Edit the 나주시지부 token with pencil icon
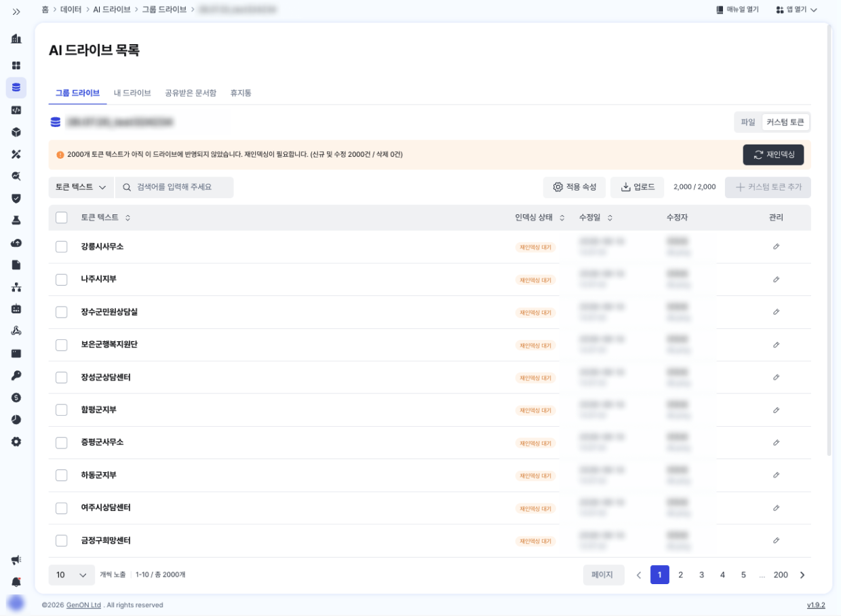 [776, 280]
